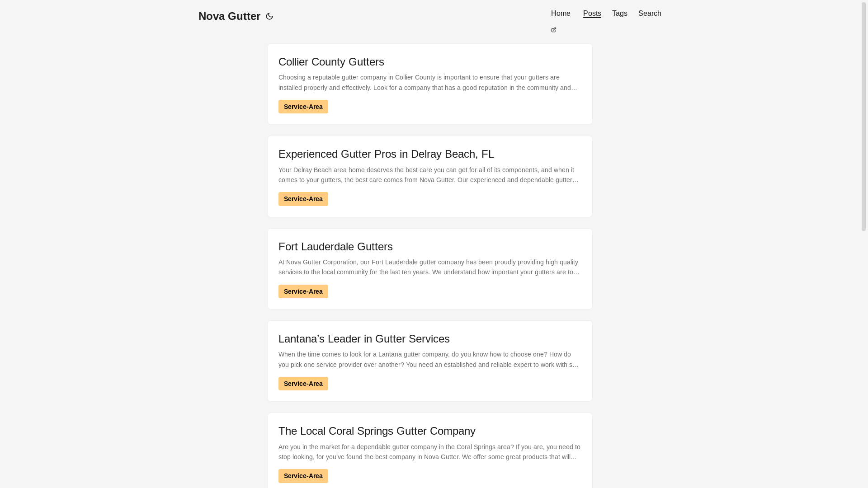This screenshot has width=868, height=488.
Task: Open the Fort Lauderdale Gutters post
Action: (x=335, y=247)
